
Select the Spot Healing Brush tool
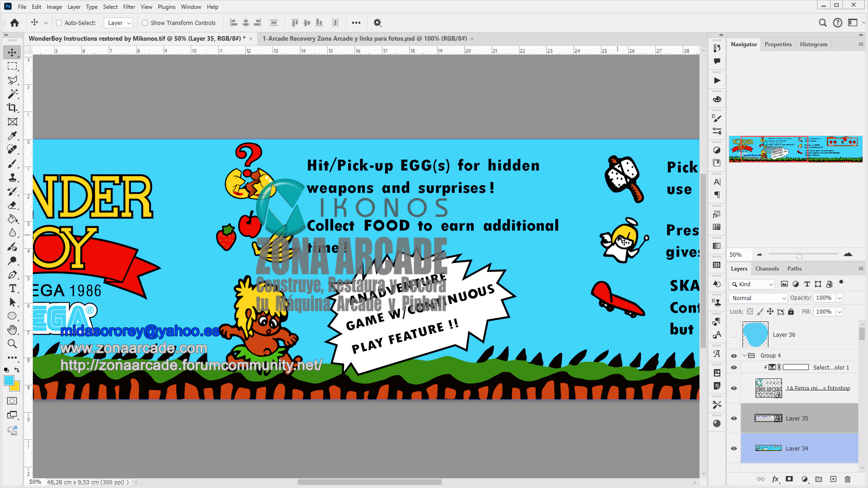(12, 149)
